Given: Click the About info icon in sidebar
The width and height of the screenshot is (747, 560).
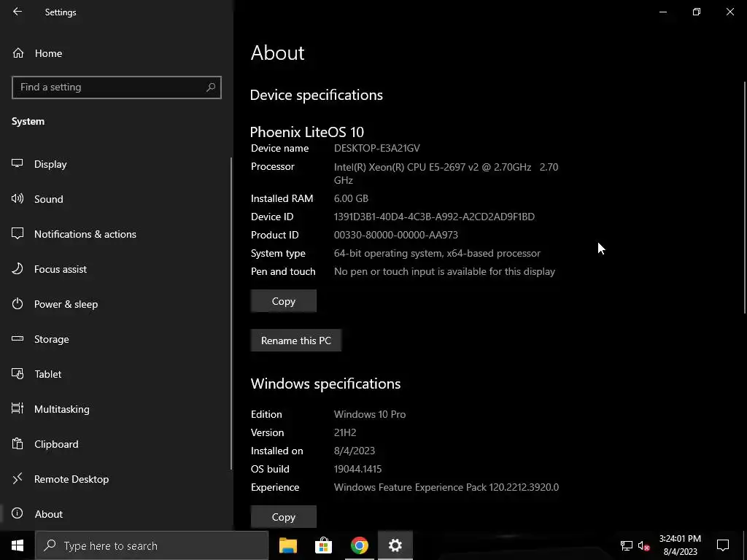Looking at the screenshot, I should click(18, 513).
